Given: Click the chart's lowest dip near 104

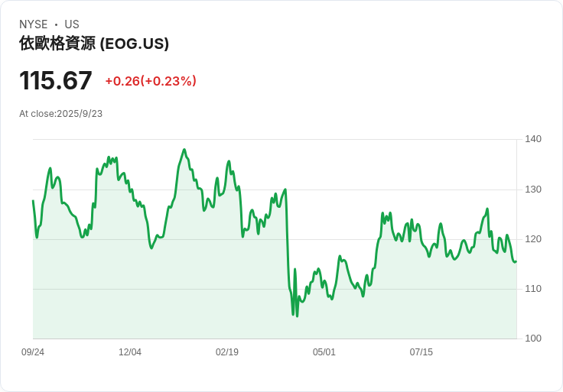Looking at the screenshot, I should pos(297,316).
